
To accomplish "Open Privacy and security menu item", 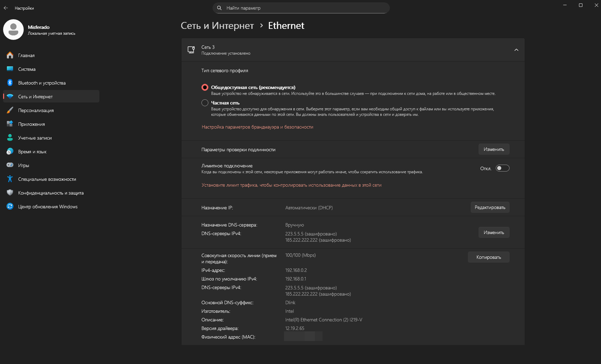I will pyautogui.click(x=51, y=193).
